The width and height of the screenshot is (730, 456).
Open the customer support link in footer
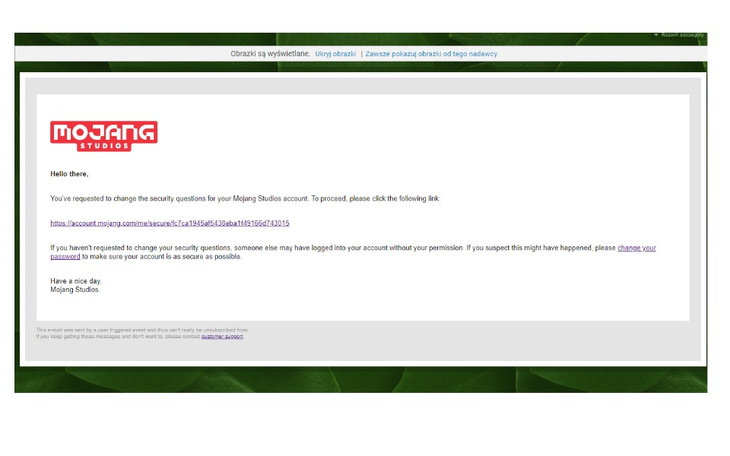point(221,336)
